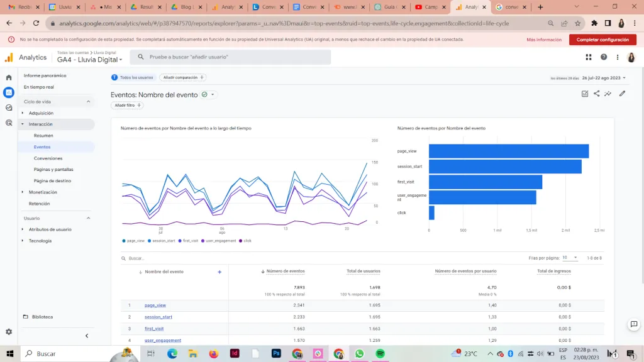Viewport: 644px width, 362px height.
Task: Open the Insights sparkline icon
Action: (608, 94)
